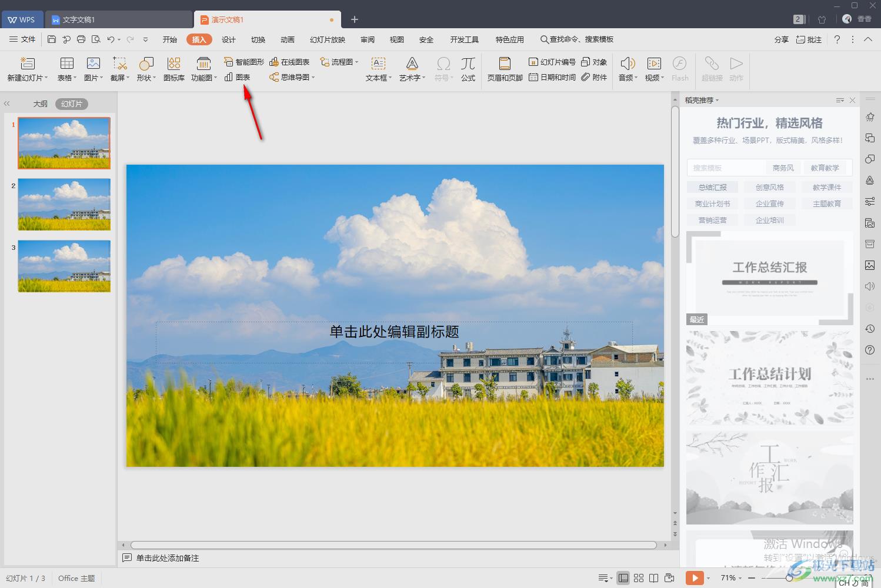Insert an 附件 attachment
The height and width of the screenshot is (588, 881).
[x=594, y=77]
